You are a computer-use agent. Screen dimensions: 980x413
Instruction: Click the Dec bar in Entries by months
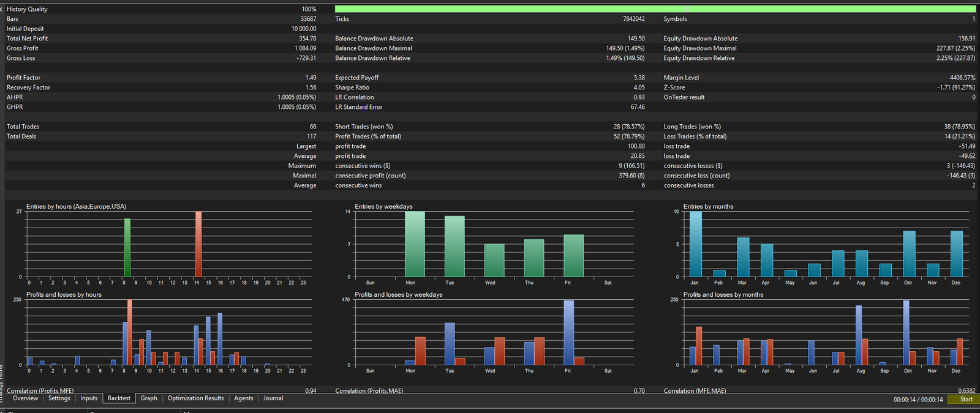[x=957, y=254]
